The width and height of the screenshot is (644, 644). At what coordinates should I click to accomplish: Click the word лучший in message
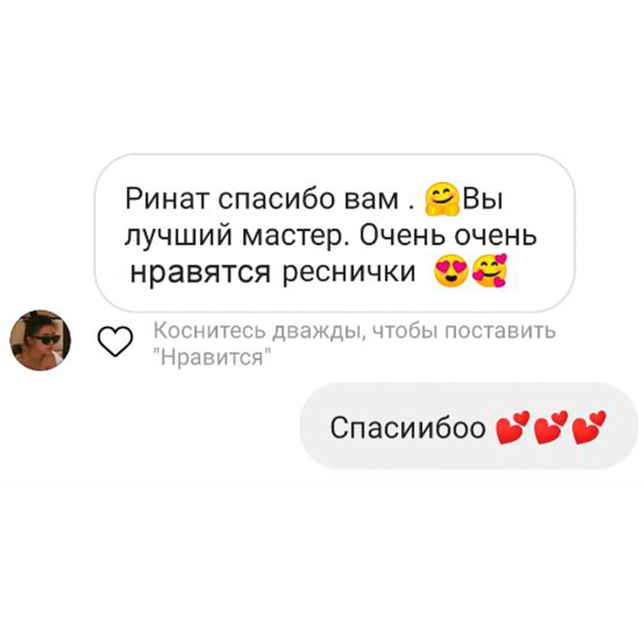point(178,236)
